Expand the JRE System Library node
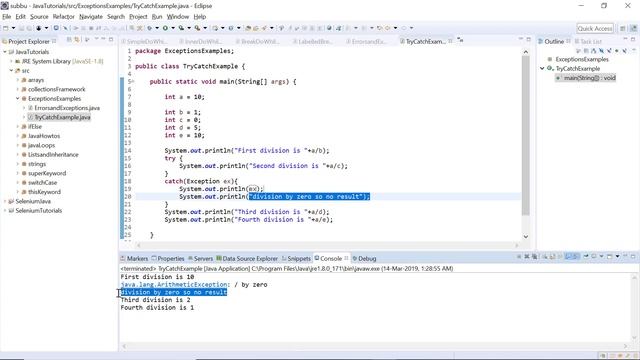The image size is (640, 360). [x=11, y=61]
